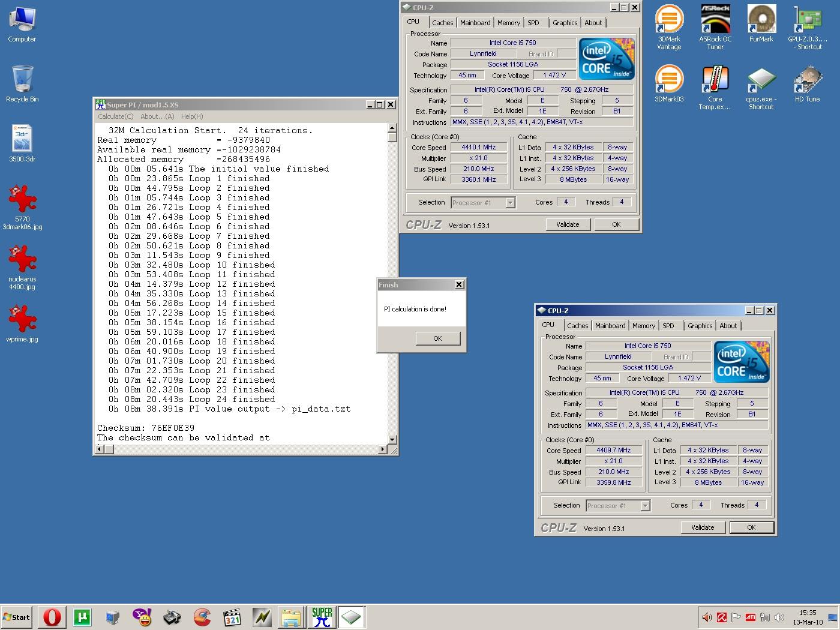Select the 5770 3dmark06.jpg file icon
840x630 pixels.
click(x=22, y=208)
